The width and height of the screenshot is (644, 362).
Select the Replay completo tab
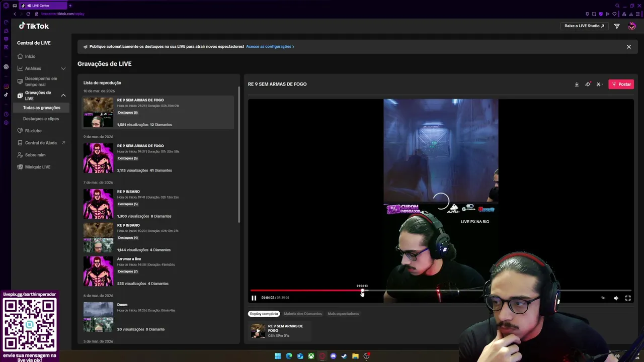click(264, 314)
